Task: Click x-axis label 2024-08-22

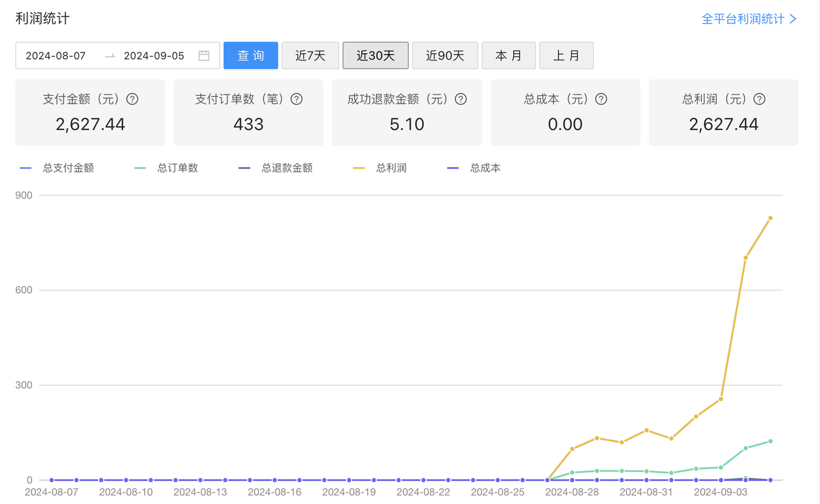Action: [423, 492]
